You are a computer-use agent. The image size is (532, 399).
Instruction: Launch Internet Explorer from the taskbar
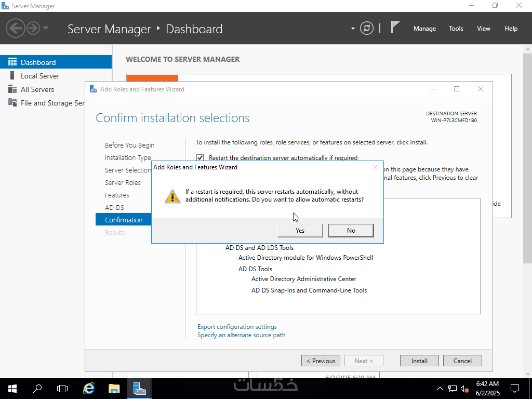coord(88,389)
